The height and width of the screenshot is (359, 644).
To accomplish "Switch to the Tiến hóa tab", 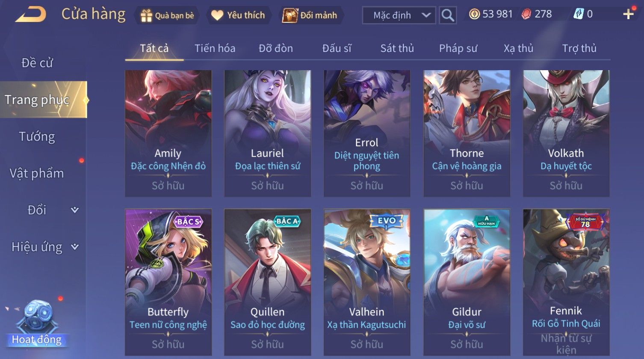I will 215,48.
